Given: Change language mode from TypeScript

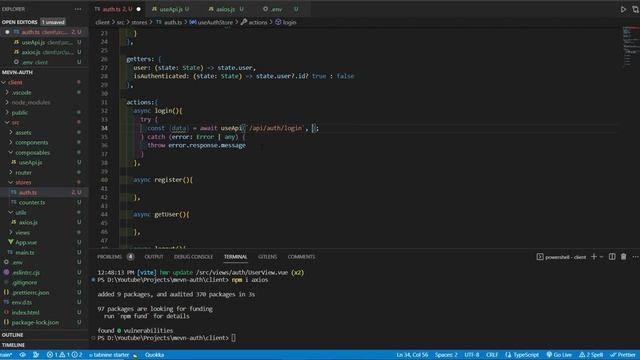Looking at the screenshot, I should pos(526,355).
